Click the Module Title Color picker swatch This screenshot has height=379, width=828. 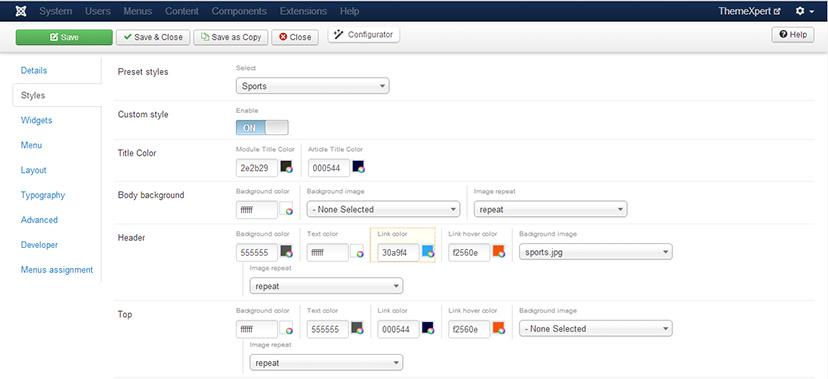click(x=286, y=168)
